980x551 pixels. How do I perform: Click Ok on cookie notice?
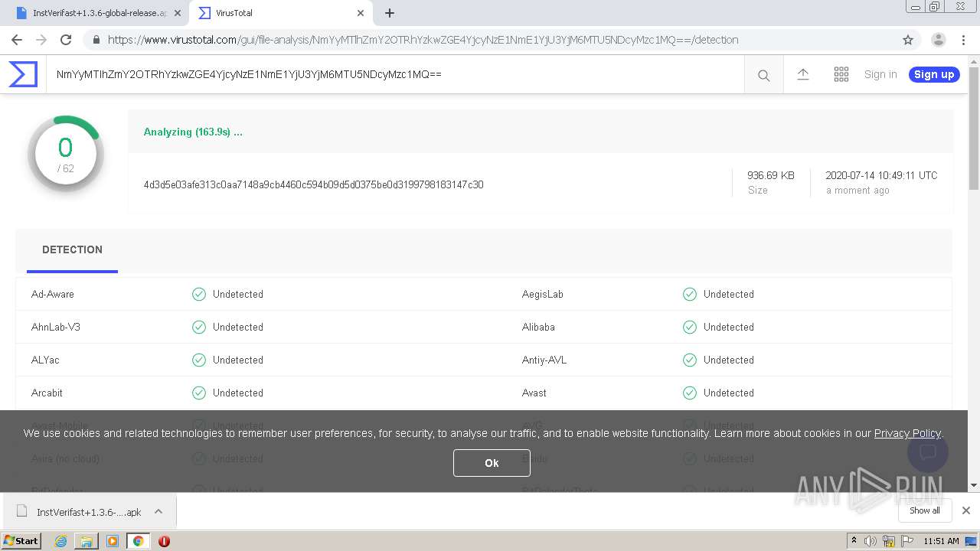492,463
